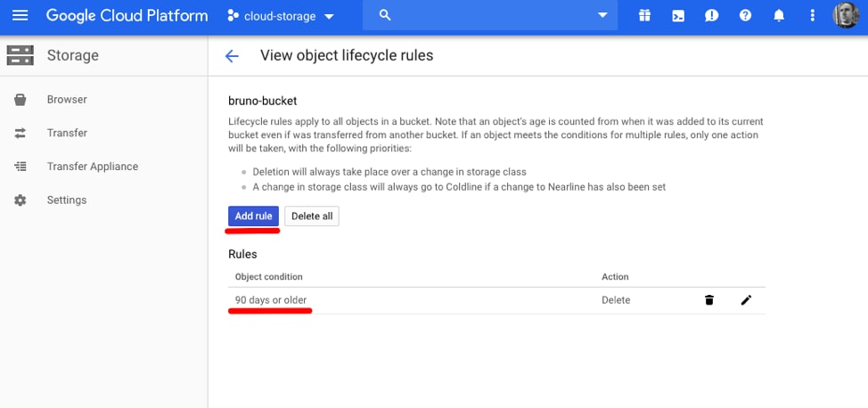Open the feedback alert icon
This screenshot has width=868, height=408.
coord(711,16)
